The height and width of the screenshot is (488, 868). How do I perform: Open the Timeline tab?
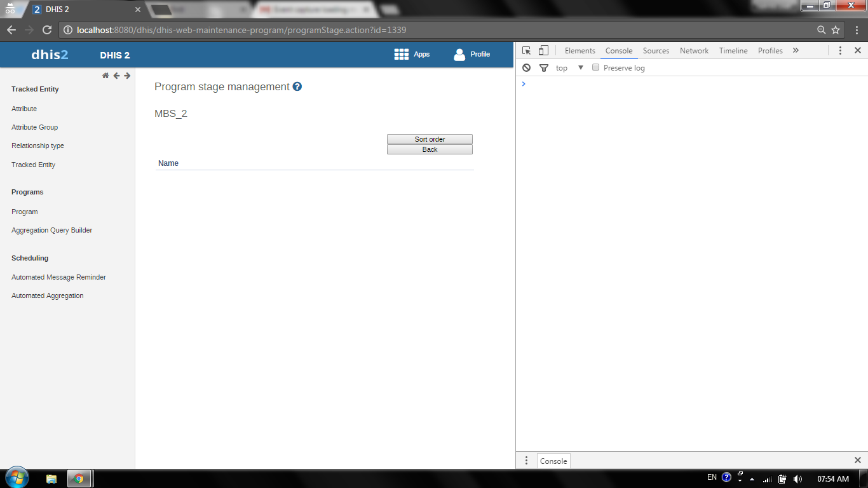[x=733, y=51]
